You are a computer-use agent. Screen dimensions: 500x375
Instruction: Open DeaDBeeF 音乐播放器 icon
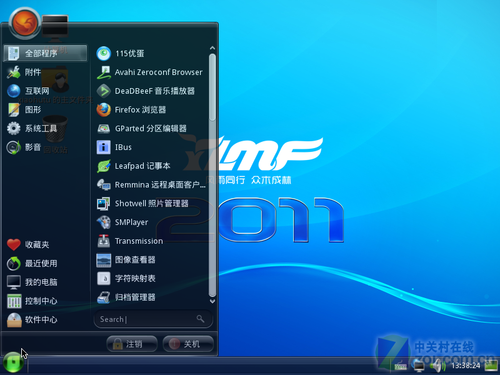[104, 91]
